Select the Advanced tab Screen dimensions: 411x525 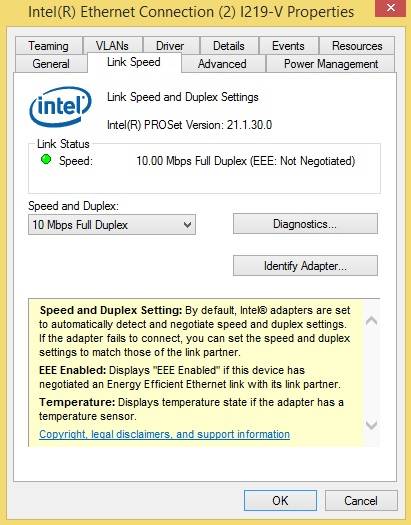pyautogui.click(x=222, y=64)
